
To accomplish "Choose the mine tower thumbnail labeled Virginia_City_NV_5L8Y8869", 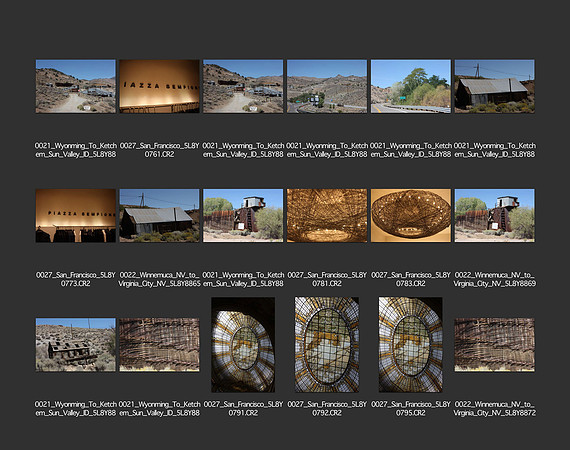I will (494, 216).
